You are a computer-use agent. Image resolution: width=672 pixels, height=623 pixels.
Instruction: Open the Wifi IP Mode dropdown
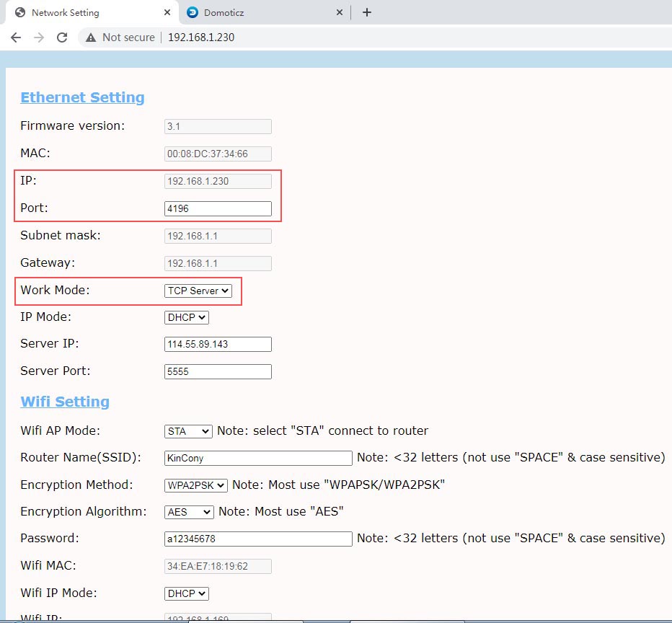187,593
